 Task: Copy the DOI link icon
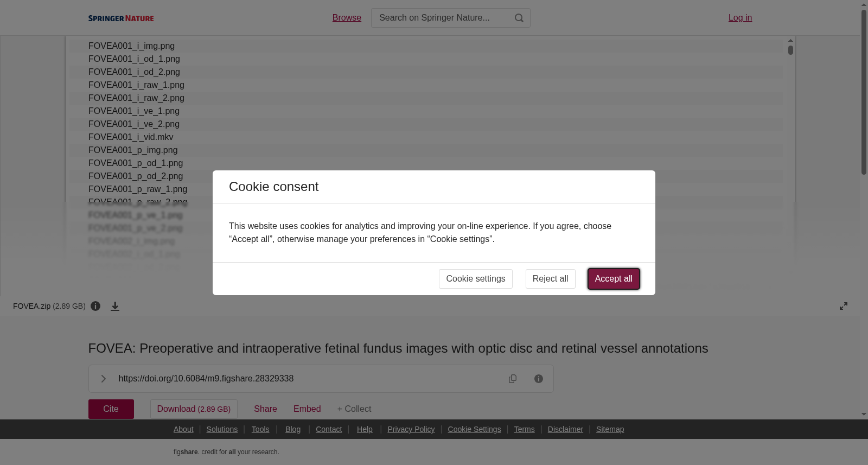point(513,379)
